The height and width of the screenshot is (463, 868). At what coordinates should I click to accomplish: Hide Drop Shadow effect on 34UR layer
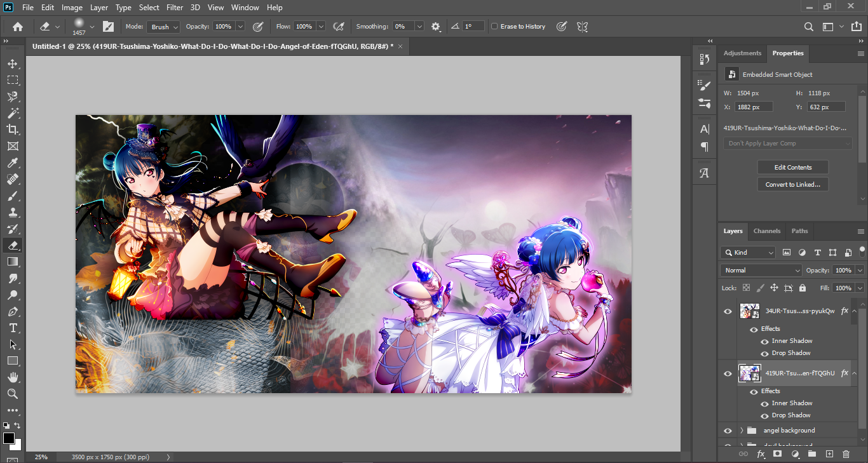764,353
